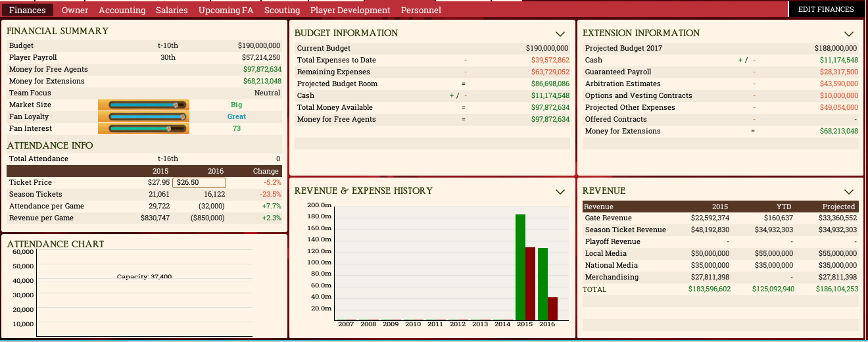868x342 pixels.
Task: Open the Salaries tab
Action: click(x=172, y=10)
